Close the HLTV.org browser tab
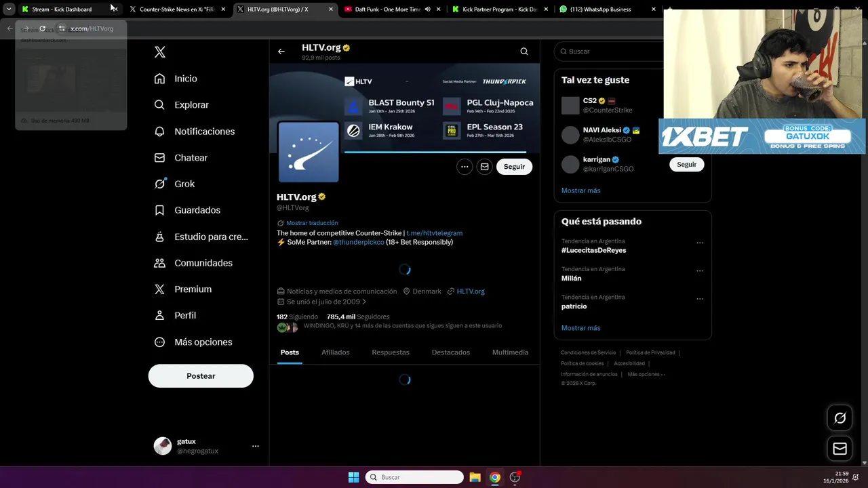 click(x=331, y=9)
